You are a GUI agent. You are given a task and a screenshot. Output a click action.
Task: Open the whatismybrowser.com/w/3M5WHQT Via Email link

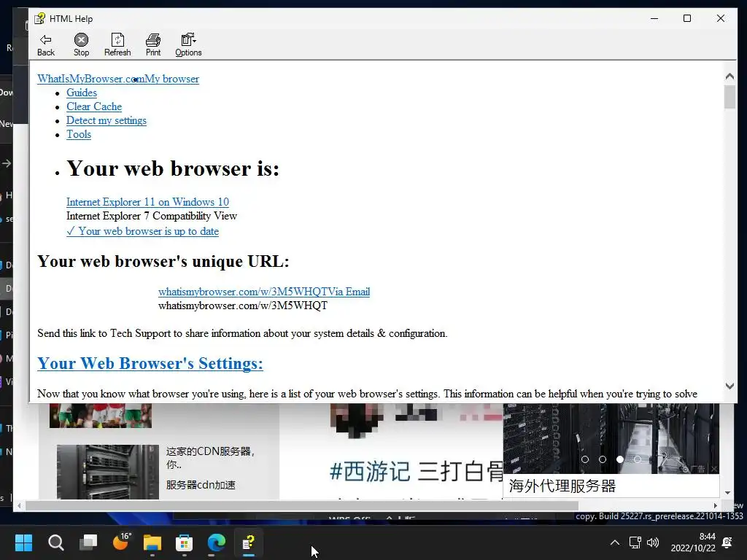click(x=264, y=292)
